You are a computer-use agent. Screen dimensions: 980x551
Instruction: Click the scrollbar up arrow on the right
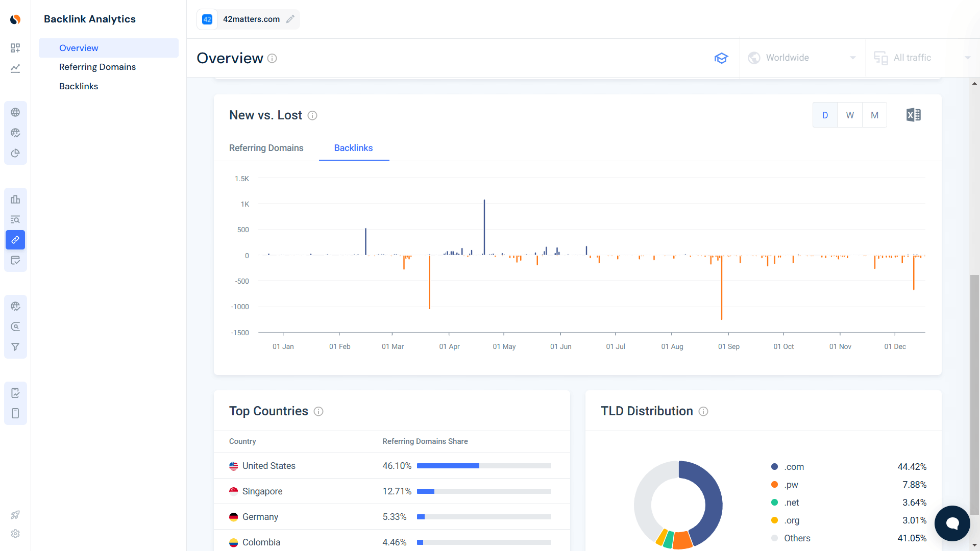point(974,83)
